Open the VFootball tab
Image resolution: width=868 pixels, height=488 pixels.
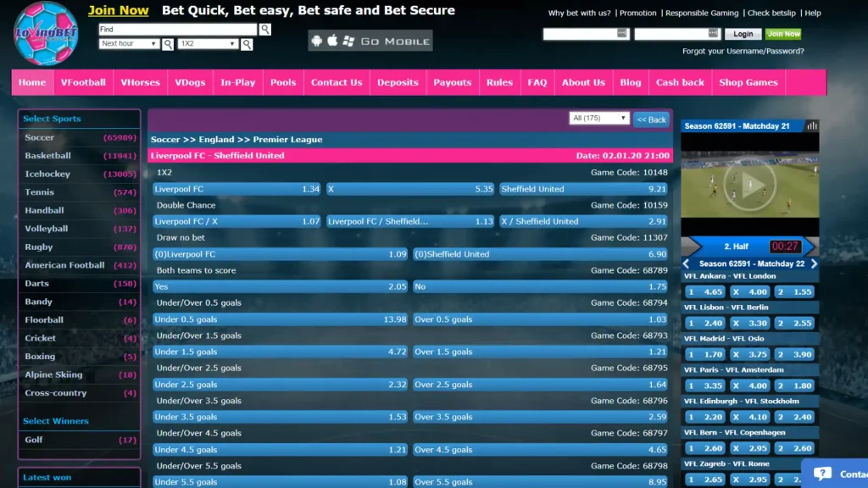(x=83, y=82)
